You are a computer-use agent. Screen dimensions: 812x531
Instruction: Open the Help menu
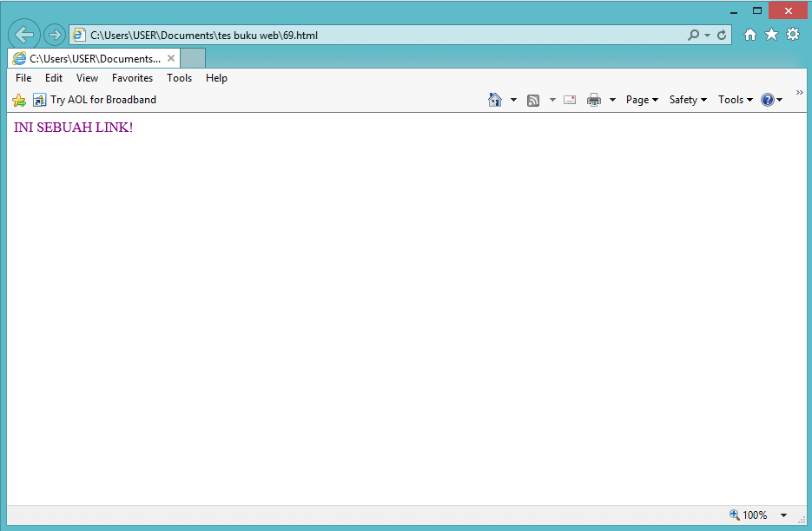(216, 78)
